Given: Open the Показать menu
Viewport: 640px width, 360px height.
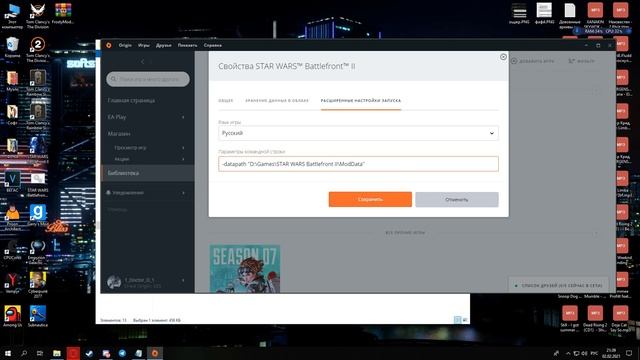Looking at the screenshot, I should 187,45.
